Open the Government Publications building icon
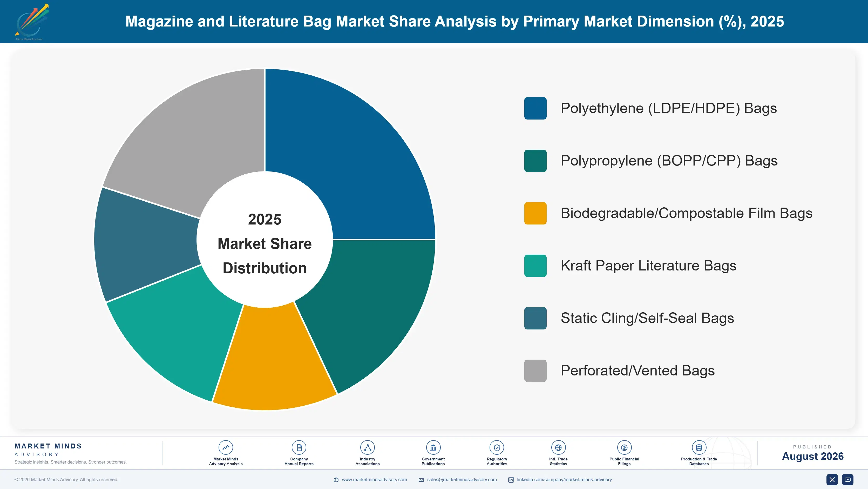 pyautogui.click(x=433, y=447)
